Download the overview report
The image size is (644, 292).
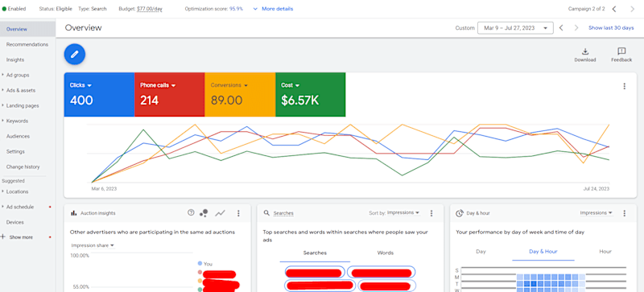click(585, 55)
